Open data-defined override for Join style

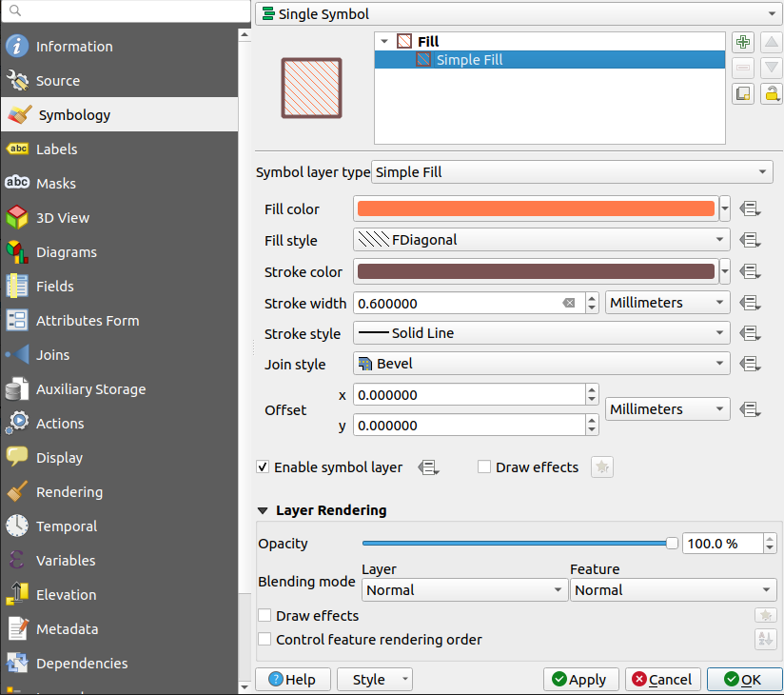750,364
